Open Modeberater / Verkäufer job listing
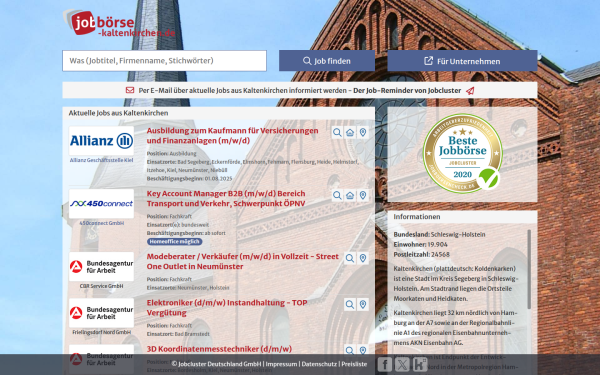The width and height of the screenshot is (600, 375). (x=243, y=261)
